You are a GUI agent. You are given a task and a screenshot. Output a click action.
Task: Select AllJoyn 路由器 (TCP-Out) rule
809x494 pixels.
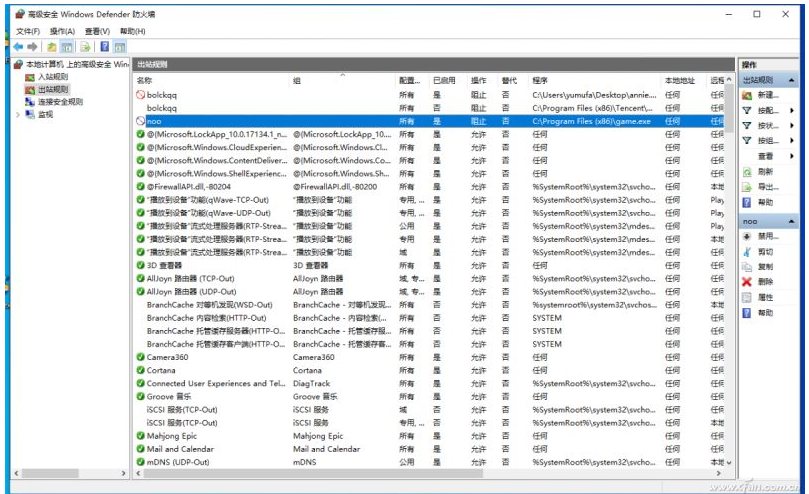(x=429, y=278)
